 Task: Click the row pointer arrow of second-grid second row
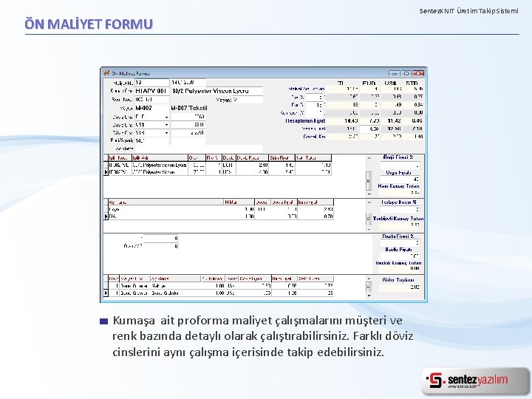click(x=106, y=216)
